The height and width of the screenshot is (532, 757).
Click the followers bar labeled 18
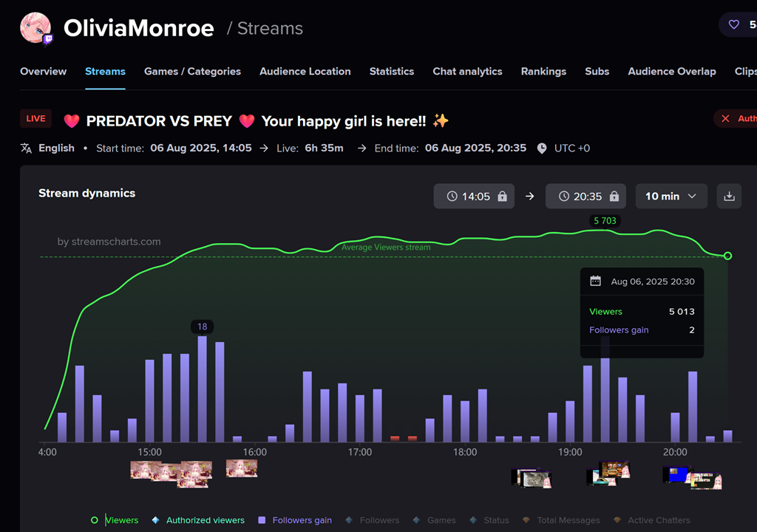(x=203, y=389)
